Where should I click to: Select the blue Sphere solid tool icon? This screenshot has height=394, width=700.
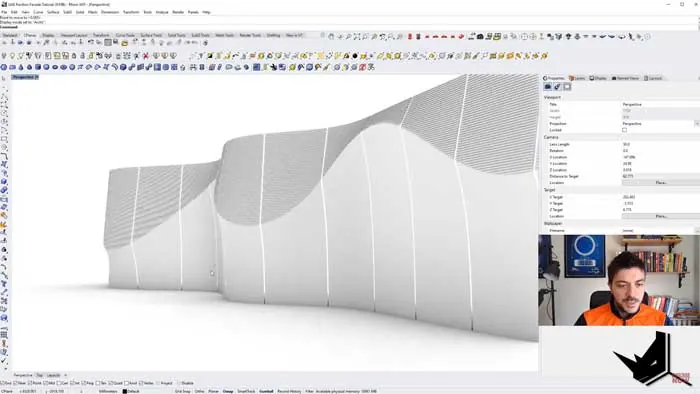(x=46, y=67)
